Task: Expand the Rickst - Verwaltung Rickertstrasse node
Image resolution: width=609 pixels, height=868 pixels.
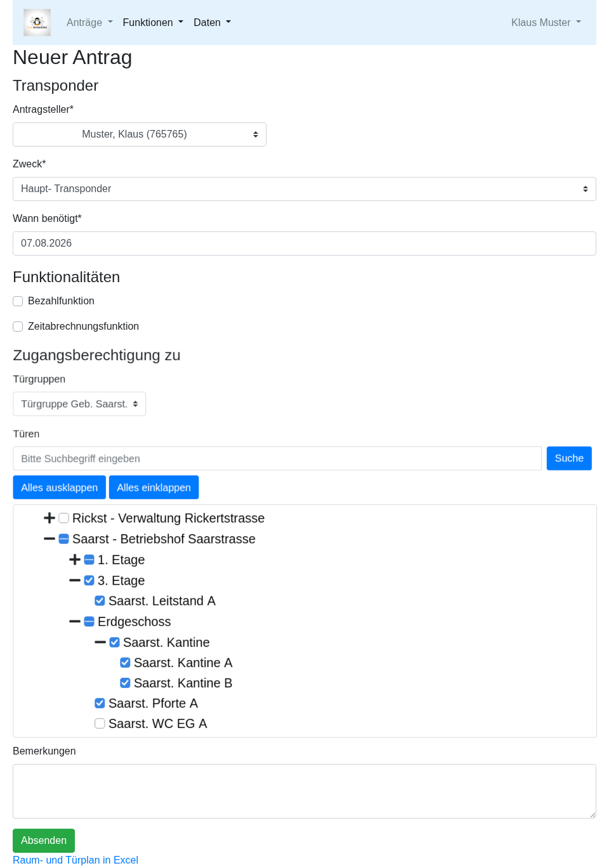Action: pos(49,518)
